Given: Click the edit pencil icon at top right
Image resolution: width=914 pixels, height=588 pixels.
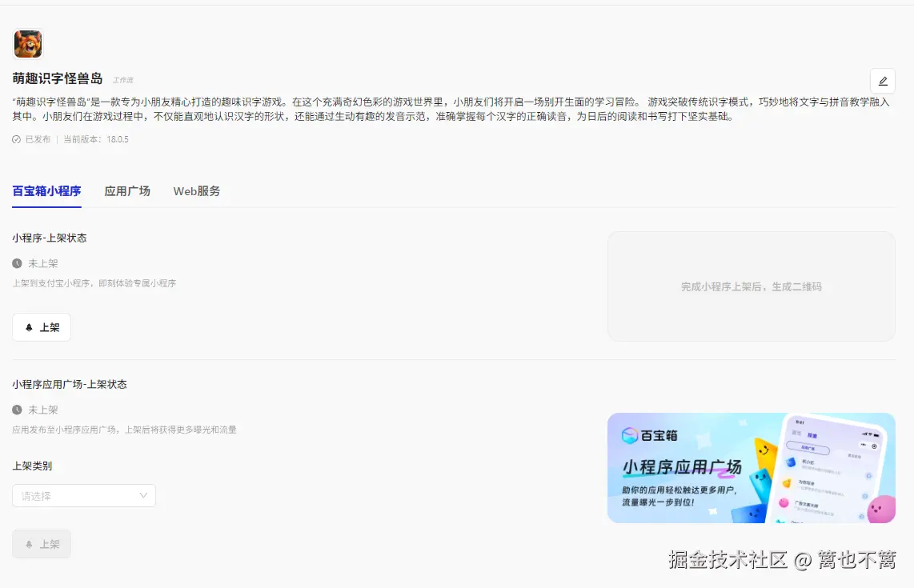Looking at the screenshot, I should [882, 80].
